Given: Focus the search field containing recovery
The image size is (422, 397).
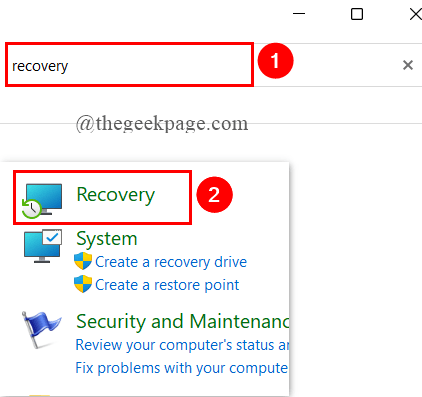Looking at the screenshot, I should click(129, 65).
